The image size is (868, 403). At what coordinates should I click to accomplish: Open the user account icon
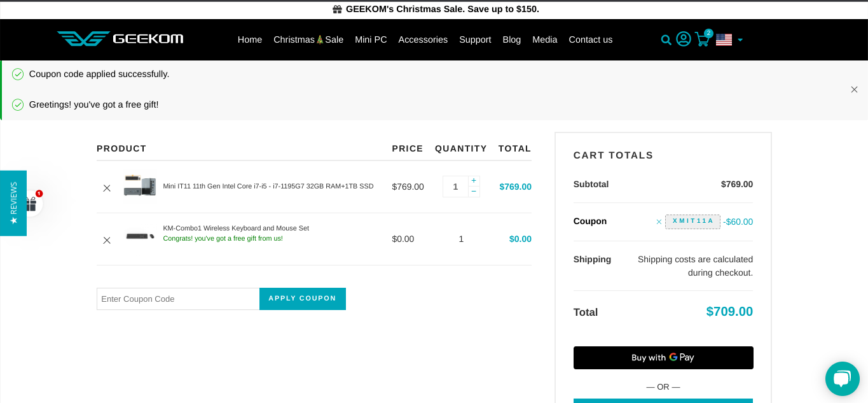coord(684,39)
